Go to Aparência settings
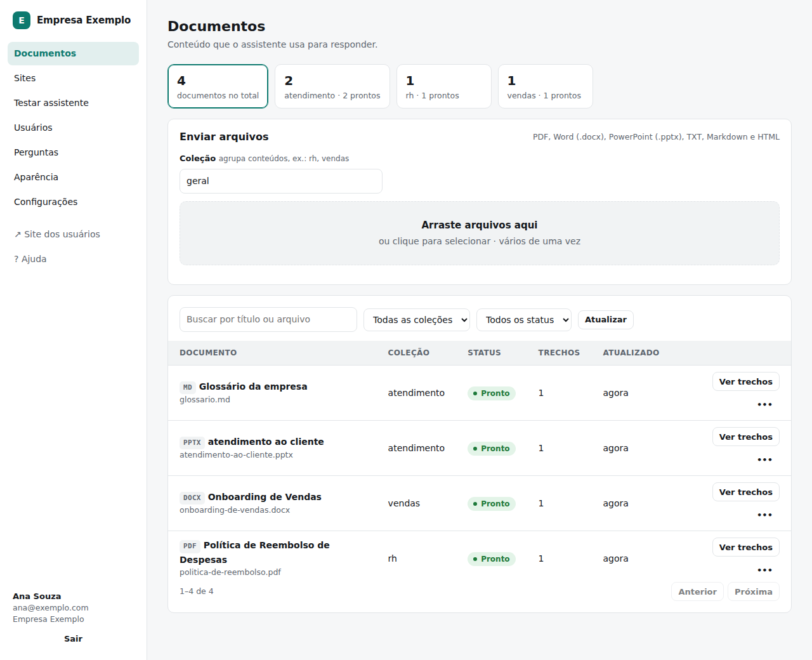 click(73, 177)
